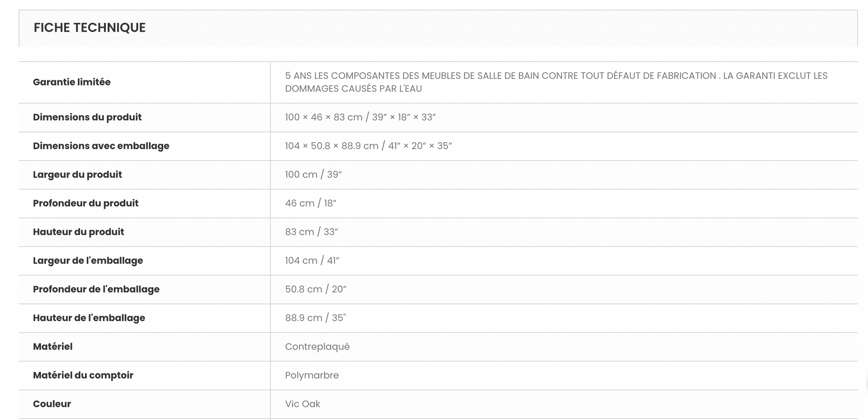Click the 50.8 cm / 20″ value
Screen dimensions: 868x420
tap(316, 289)
